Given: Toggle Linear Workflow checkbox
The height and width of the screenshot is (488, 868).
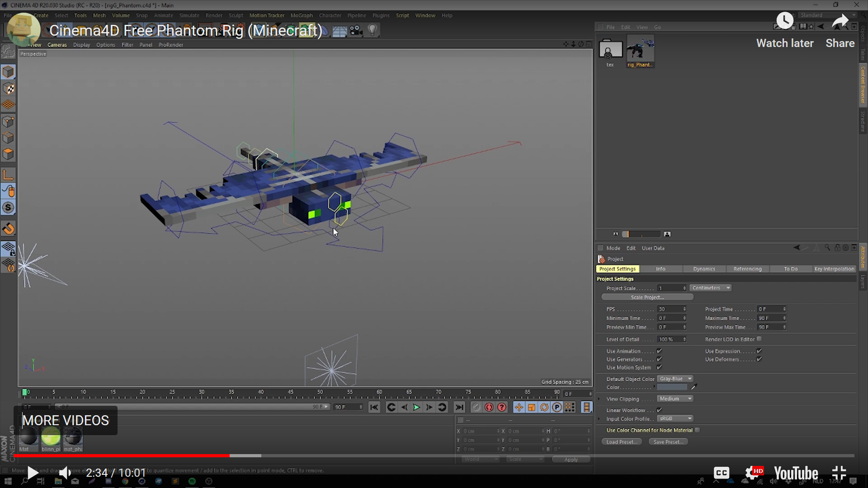Looking at the screenshot, I should [660, 410].
